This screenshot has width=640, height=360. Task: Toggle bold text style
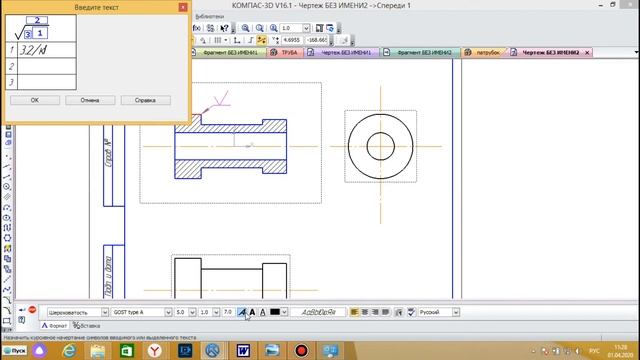252,312
